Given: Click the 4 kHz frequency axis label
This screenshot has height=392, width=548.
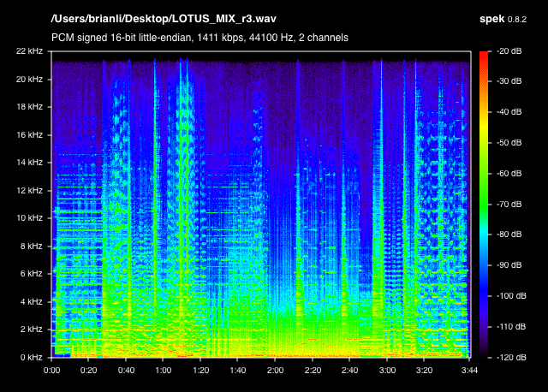Looking at the screenshot, I should click(x=31, y=301).
